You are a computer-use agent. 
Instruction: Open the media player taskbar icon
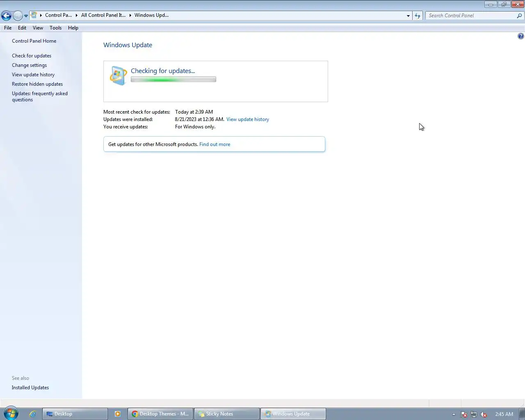pos(118,414)
